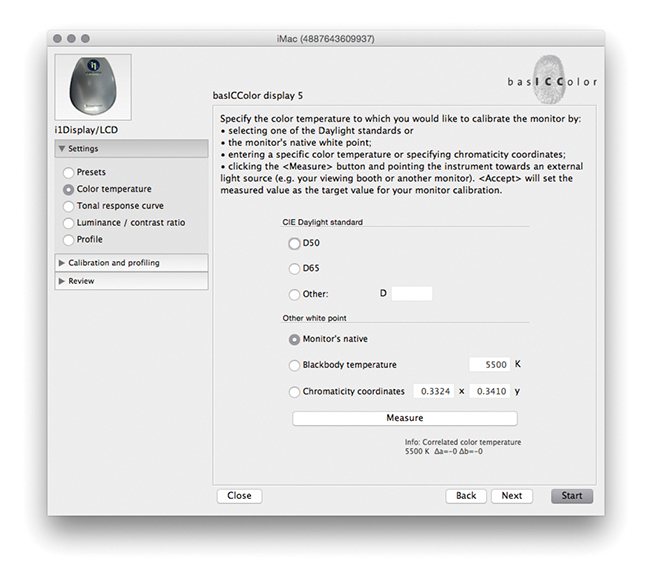Click the Next button
This screenshot has width=652, height=580.
click(x=511, y=496)
